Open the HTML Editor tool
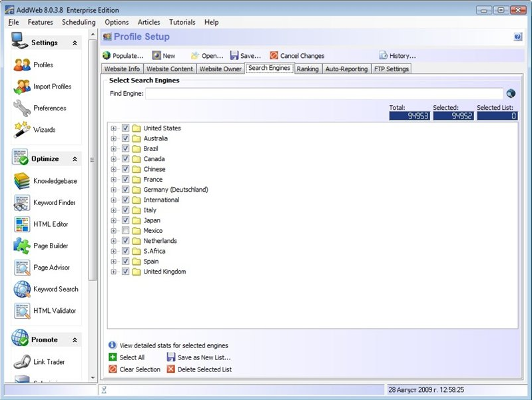532x400 pixels. click(x=22, y=224)
